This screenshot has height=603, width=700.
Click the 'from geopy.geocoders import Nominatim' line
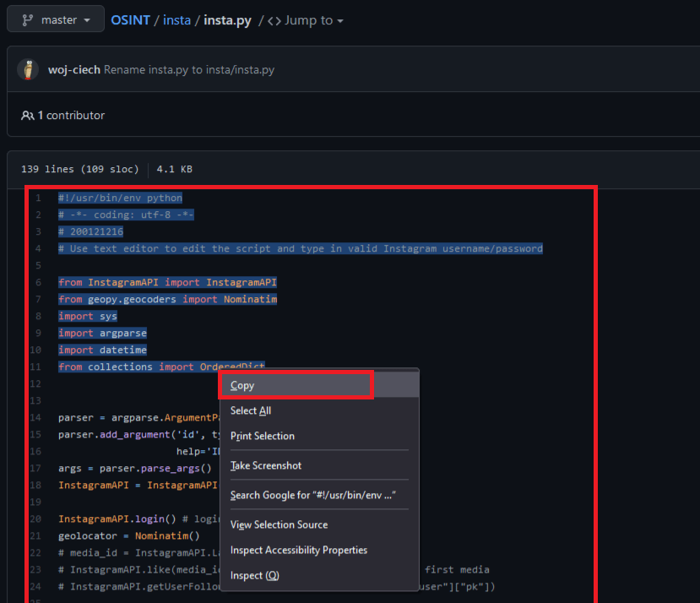(x=167, y=299)
